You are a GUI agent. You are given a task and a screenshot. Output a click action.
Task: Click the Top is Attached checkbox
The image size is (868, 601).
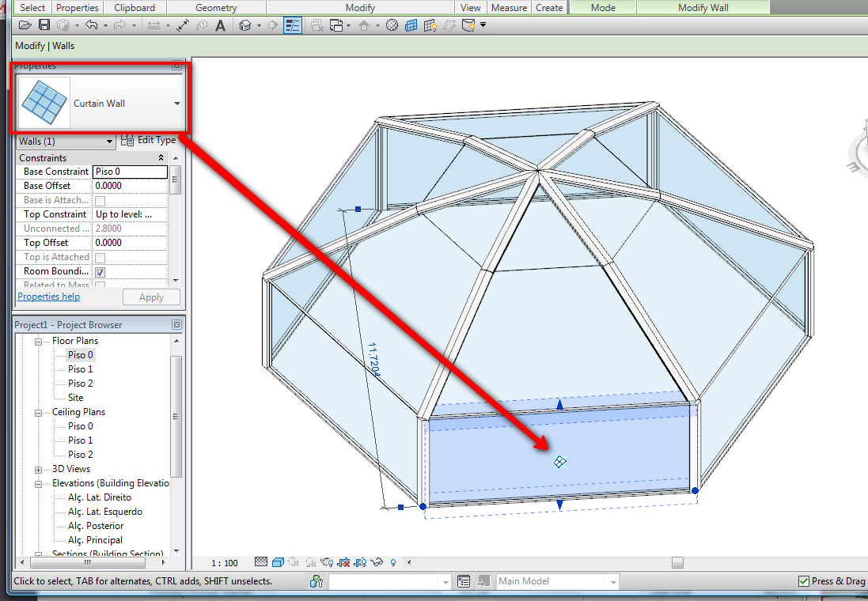pyautogui.click(x=100, y=257)
